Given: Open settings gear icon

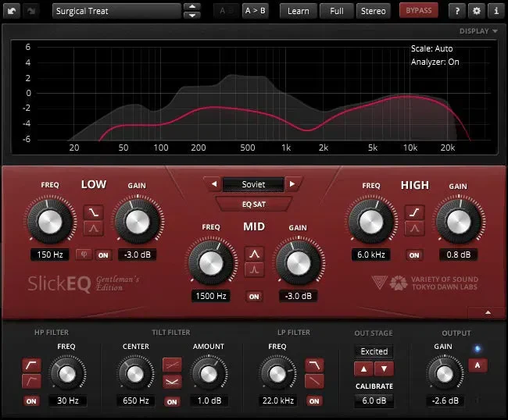Looking at the screenshot, I should coord(477,11).
